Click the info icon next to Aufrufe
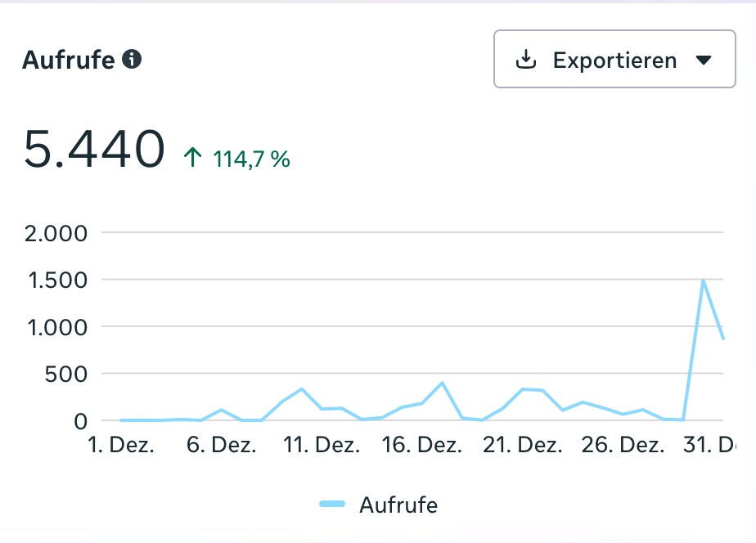The height and width of the screenshot is (543, 756). [132, 59]
